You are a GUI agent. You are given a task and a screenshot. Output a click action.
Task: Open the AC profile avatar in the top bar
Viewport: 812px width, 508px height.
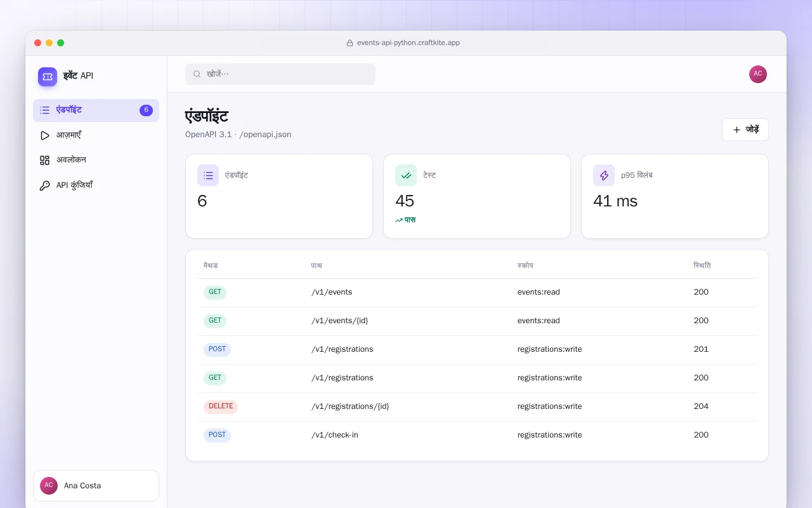click(x=758, y=74)
